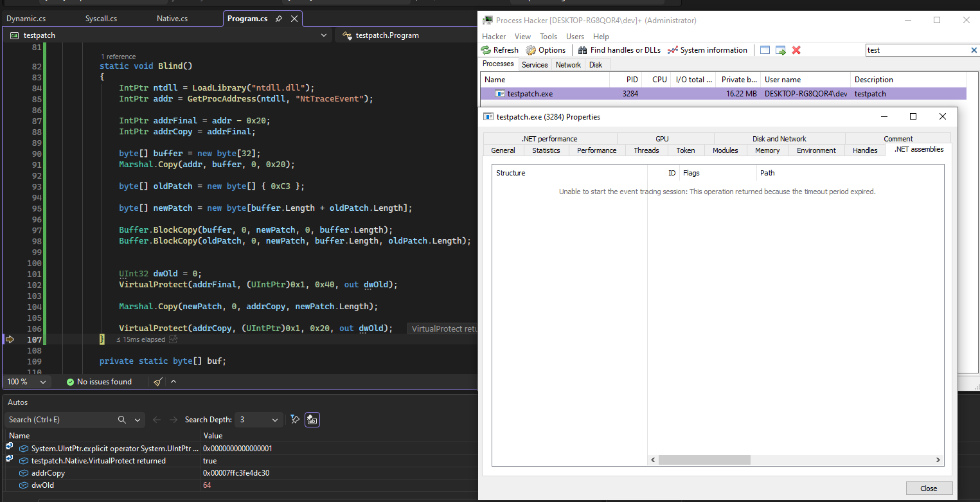Click the broom code cleanup icon
The width and height of the screenshot is (980, 502).
point(158,382)
